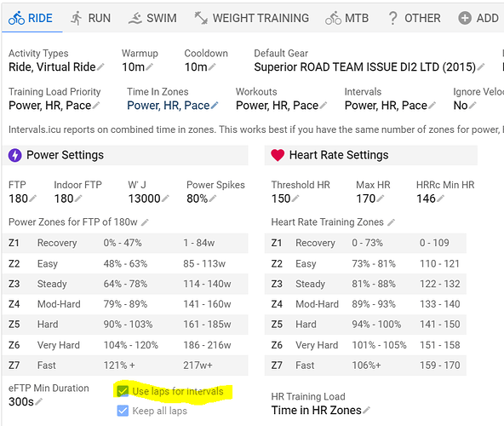Screen dimensions: 504x426
Task: Switch to the SWIM tab
Action: pyautogui.click(x=152, y=18)
